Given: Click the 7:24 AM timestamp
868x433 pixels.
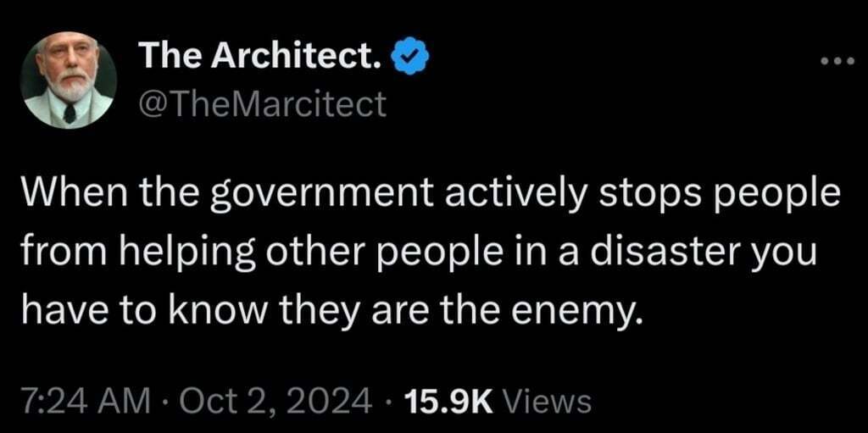Looking at the screenshot, I should click(86, 400).
